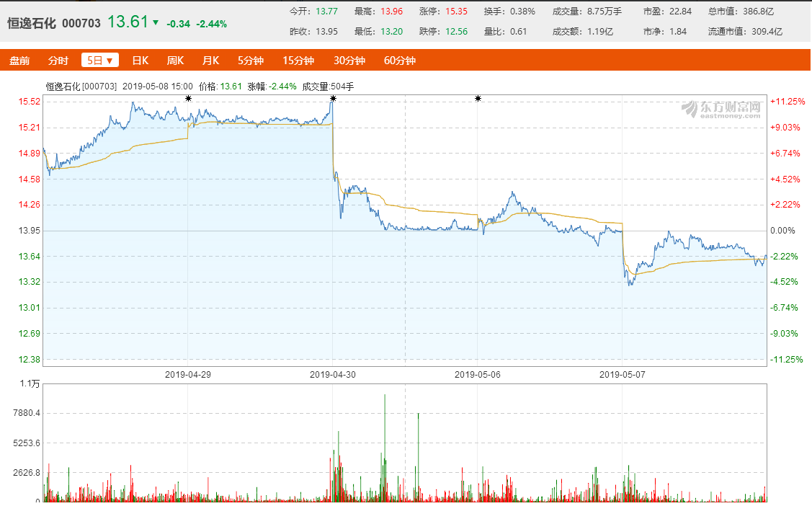This screenshot has height=506, width=812.
Task: Open the 60分钟 chart tab
Action: pos(400,61)
